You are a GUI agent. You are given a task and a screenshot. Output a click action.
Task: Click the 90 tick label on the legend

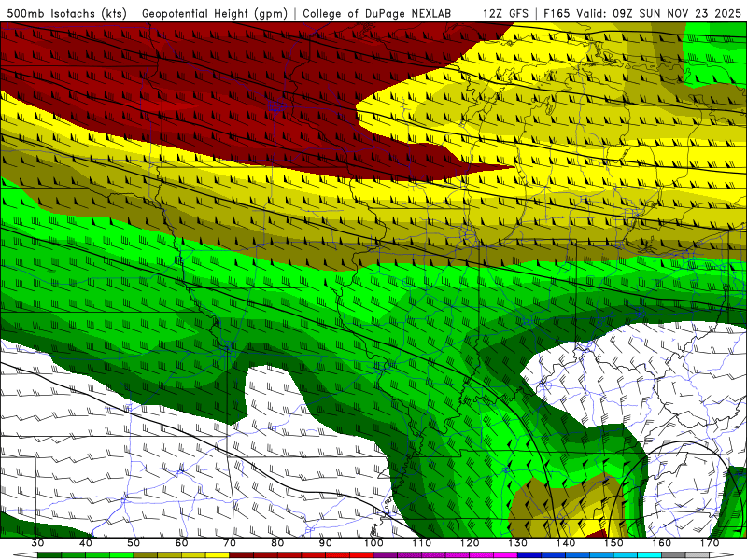pos(325,543)
